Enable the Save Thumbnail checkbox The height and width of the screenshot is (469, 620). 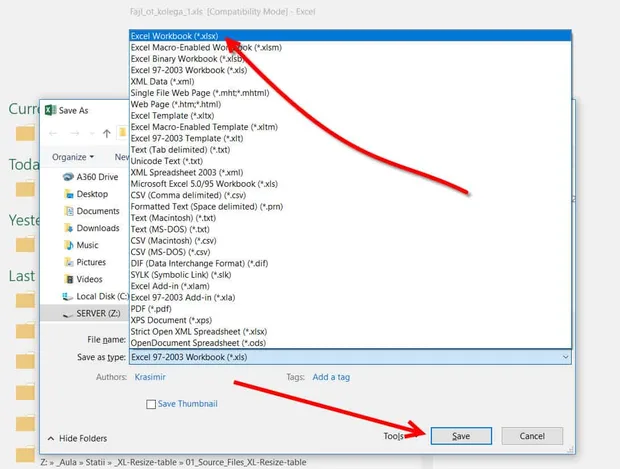click(151, 404)
